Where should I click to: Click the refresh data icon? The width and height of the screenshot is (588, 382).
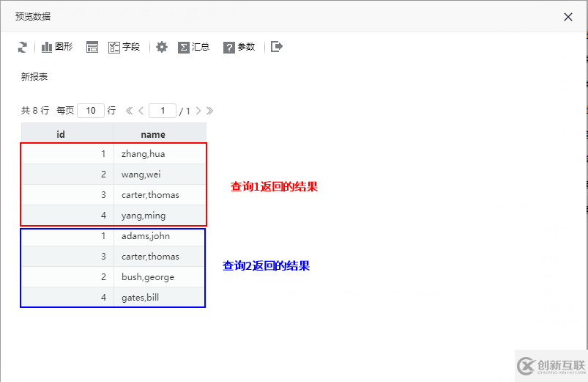click(23, 48)
